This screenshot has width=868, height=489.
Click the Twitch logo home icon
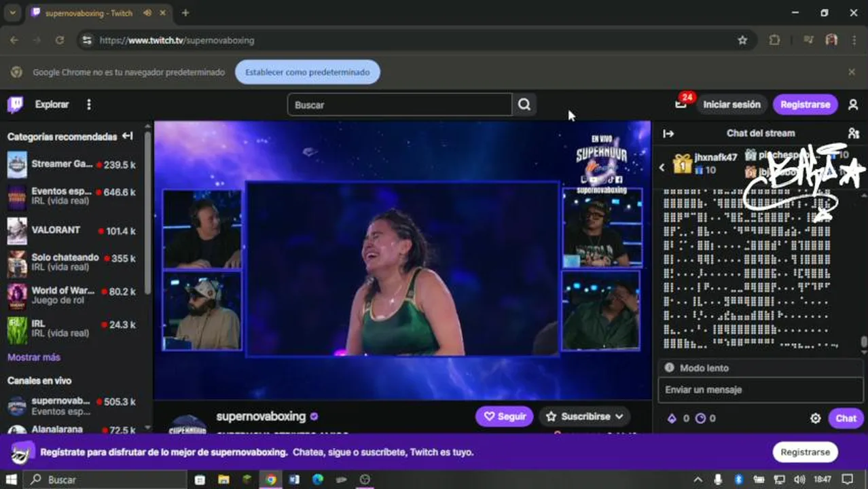click(x=15, y=105)
